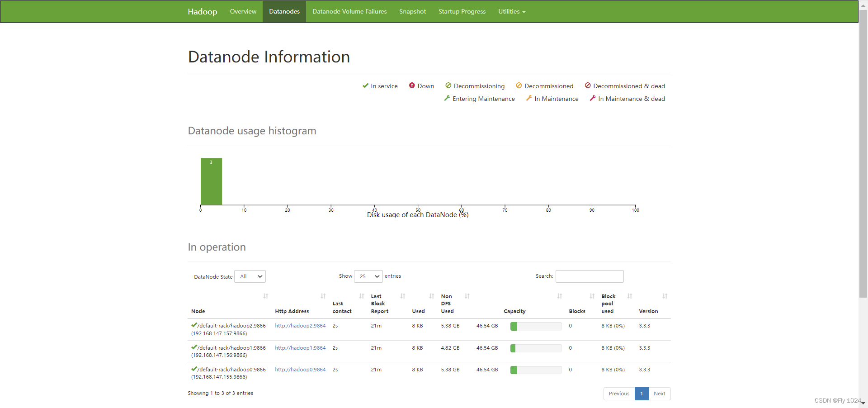Click the In Maintenance & dead wrench icon
This screenshot has width=868, height=408.
(x=593, y=98)
